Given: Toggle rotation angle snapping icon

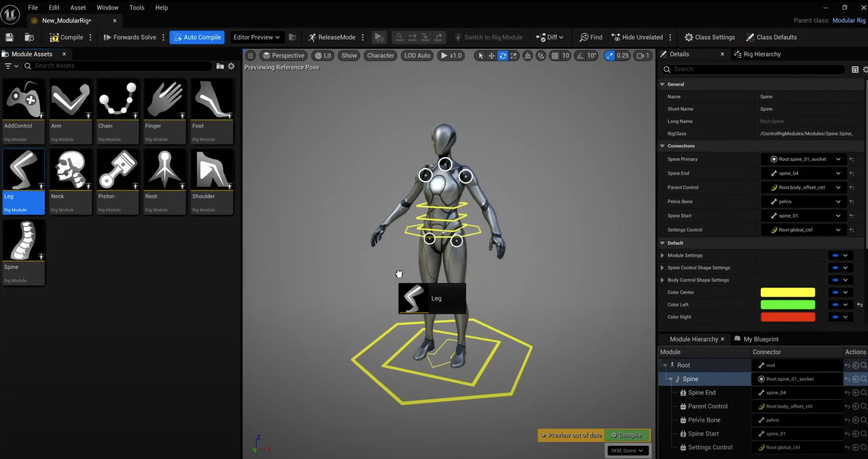Looking at the screenshot, I should point(580,55).
